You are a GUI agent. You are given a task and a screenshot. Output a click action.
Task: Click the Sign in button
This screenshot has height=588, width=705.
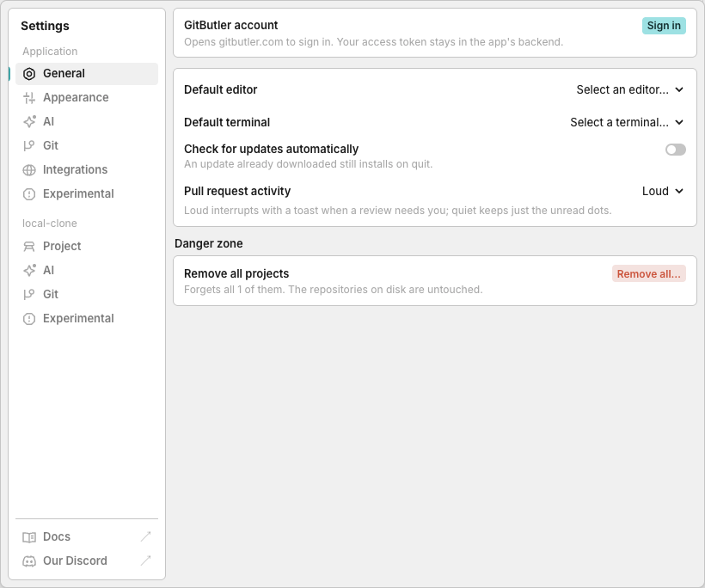pos(664,26)
